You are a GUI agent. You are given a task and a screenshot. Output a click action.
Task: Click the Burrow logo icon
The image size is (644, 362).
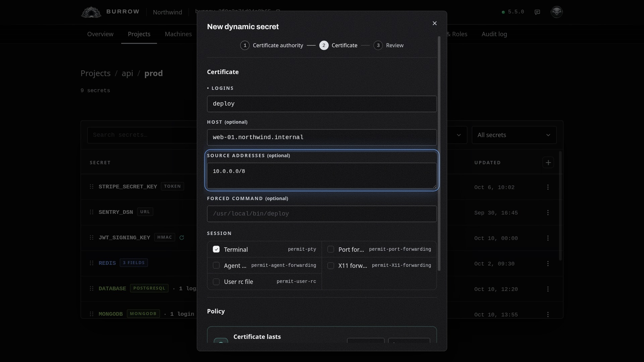91,12
